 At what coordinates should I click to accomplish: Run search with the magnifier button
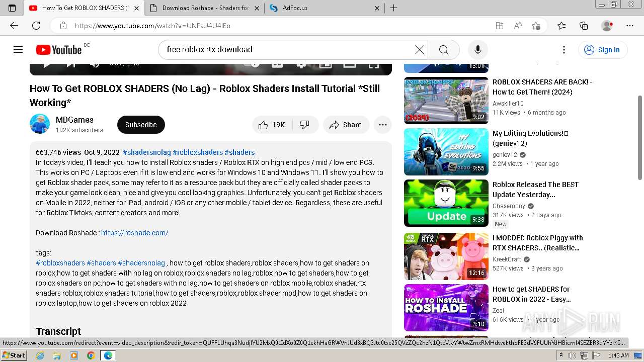pyautogui.click(x=443, y=49)
